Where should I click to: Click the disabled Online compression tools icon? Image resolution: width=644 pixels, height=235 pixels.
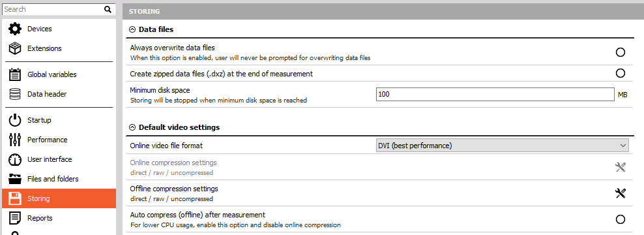(x=620, y=166)
